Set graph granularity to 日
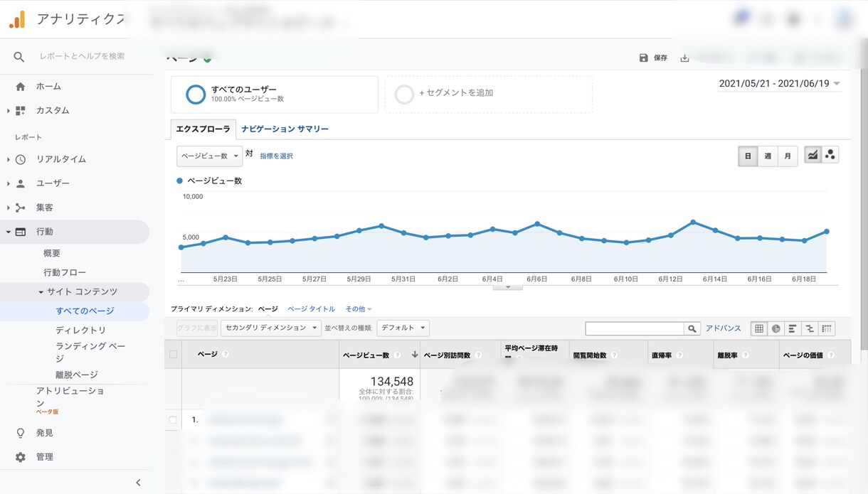Viewport: 868px width, 494px height. pyautogui.click(x=748, y=156)
